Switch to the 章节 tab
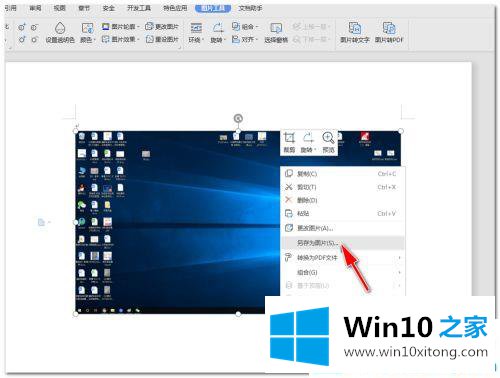Viewport: 500px width, 378px height. 84,8
